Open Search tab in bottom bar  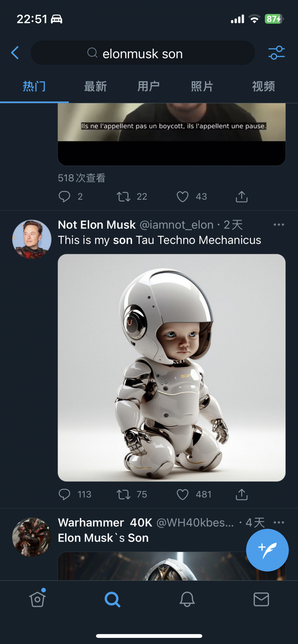(112, 599)
